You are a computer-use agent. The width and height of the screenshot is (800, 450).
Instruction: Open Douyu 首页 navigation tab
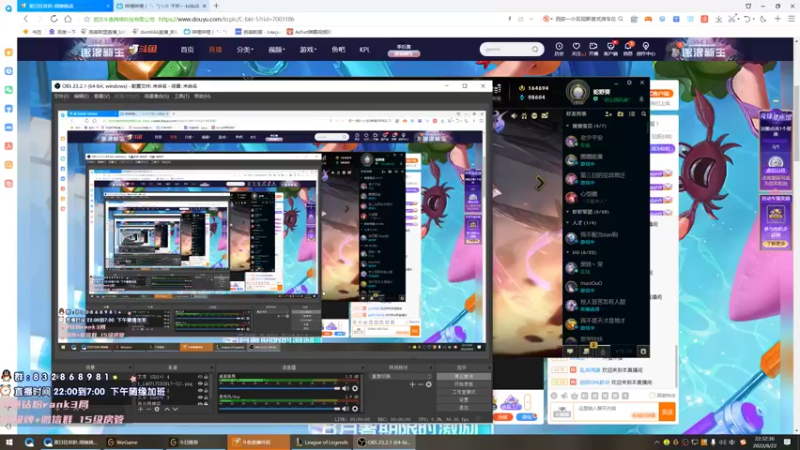click(187, 49)
